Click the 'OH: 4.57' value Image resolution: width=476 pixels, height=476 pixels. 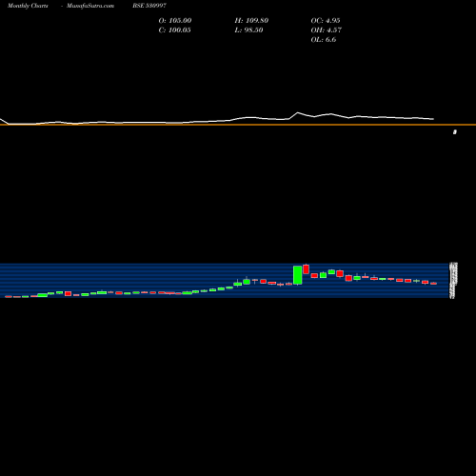326,30
